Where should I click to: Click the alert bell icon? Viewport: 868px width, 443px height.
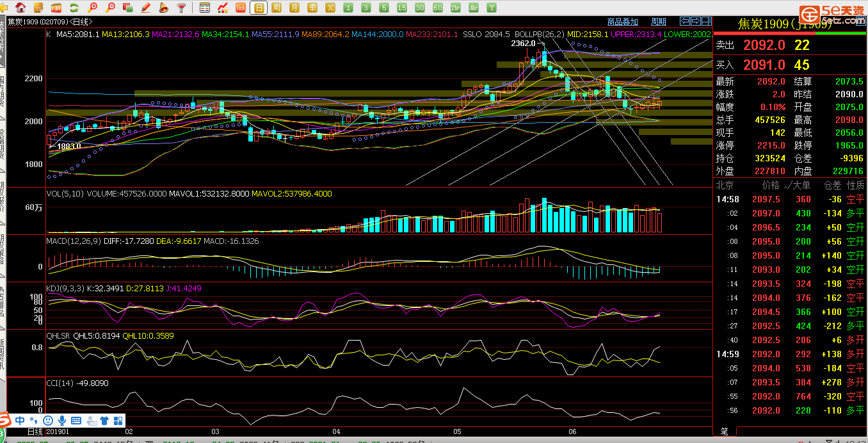164,8
